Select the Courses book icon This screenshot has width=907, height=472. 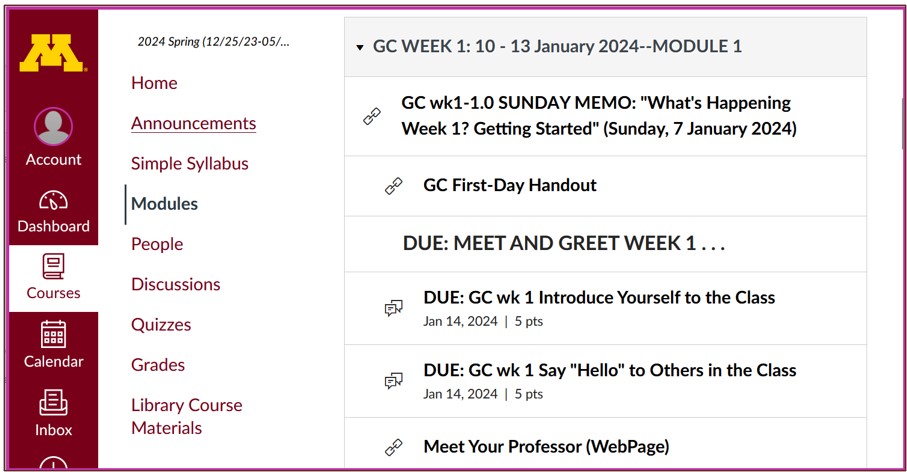53,267
